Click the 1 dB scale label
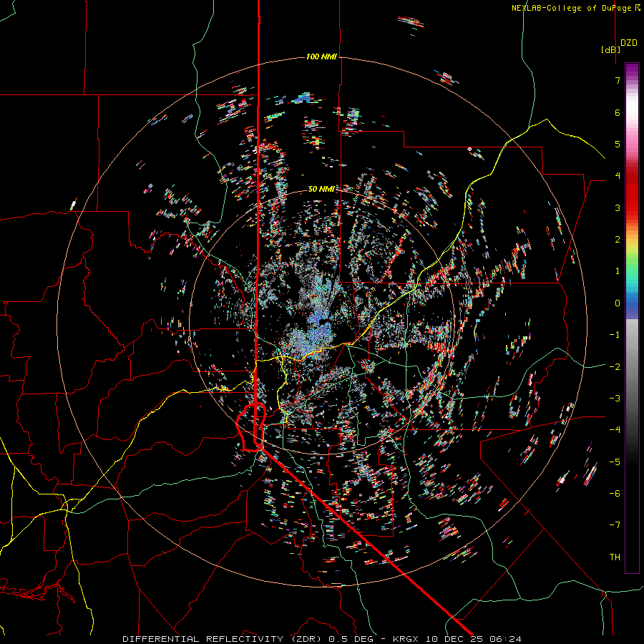 [x=618, y=271]
